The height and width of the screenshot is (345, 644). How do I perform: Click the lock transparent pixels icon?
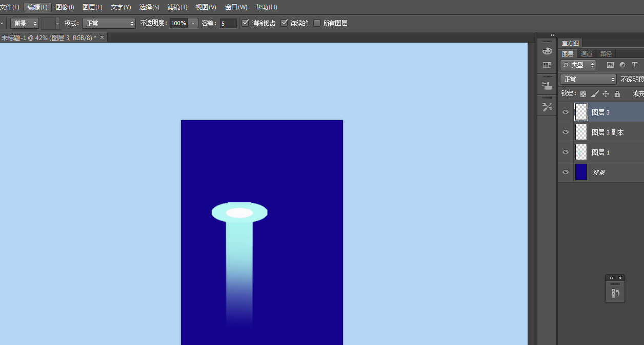[583, 94]
